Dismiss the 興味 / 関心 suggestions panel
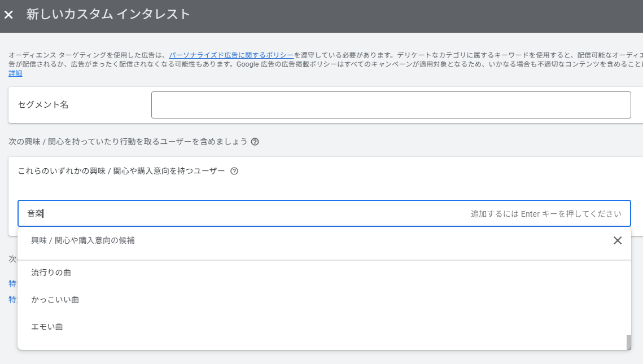The height and width of the screenshot is (364, 643). (x=617, y=240)
